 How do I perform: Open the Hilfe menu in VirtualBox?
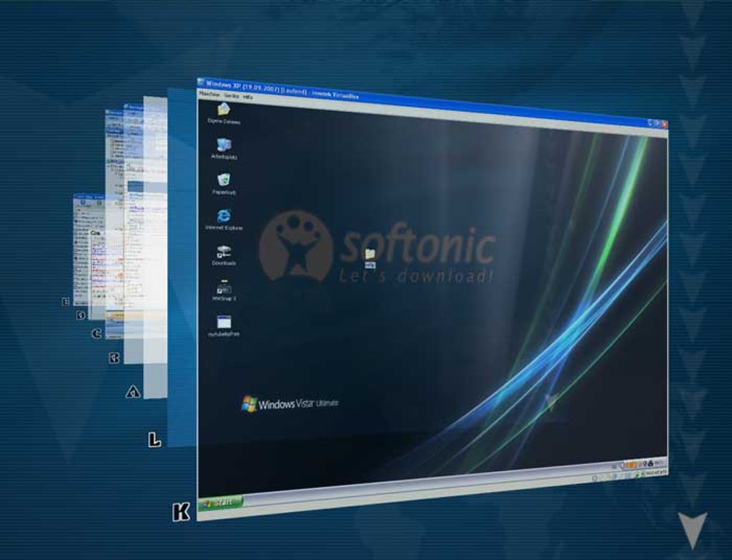248,97
